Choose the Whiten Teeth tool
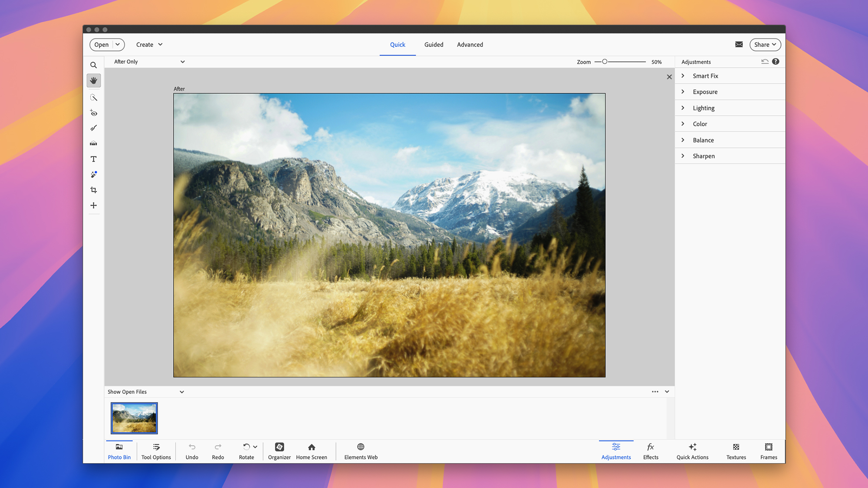The width and height of the screenshot is (868, 488). (93, 128)
